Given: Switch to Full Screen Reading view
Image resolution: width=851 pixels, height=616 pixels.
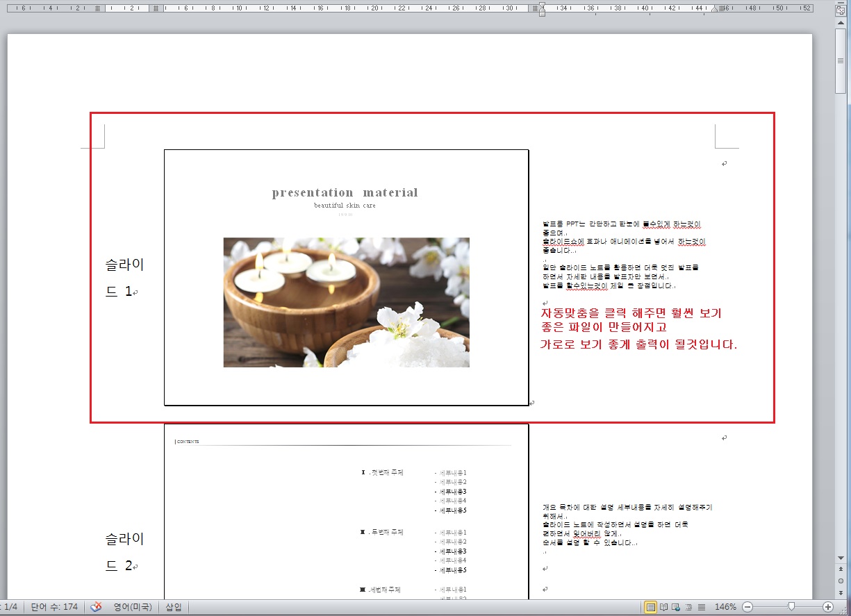Looking at the screenshot, I should coord(664,607).
